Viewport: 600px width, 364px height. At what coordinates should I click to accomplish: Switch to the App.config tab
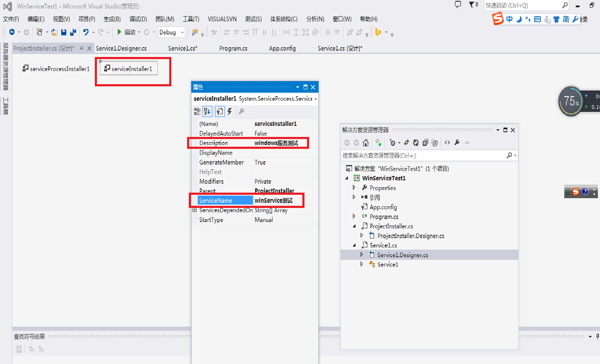pos(282,48)
